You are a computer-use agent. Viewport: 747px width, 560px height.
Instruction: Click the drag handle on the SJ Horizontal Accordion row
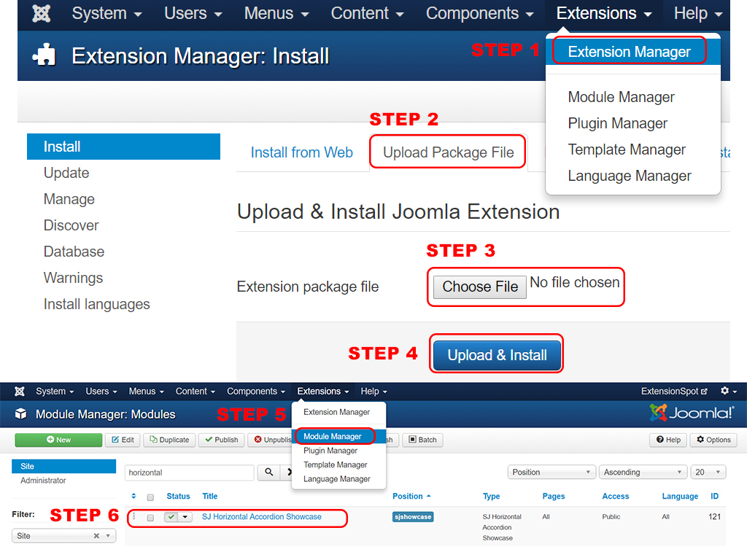133,517
